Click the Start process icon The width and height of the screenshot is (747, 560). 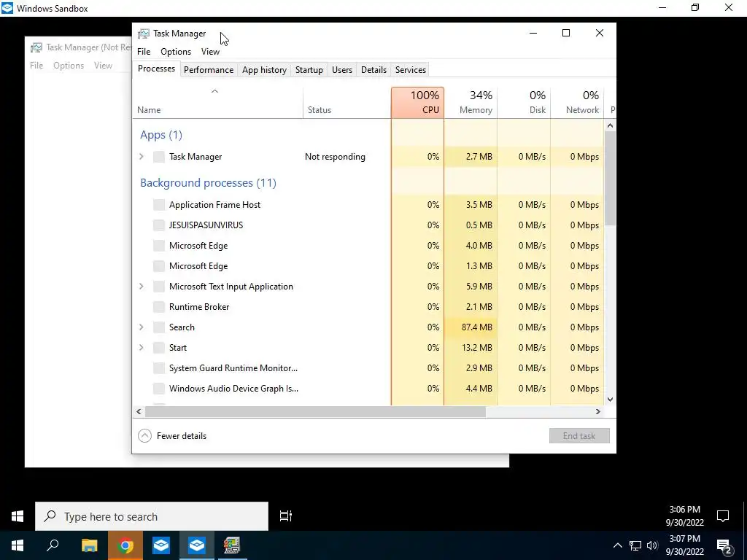(x=158, y=348)
